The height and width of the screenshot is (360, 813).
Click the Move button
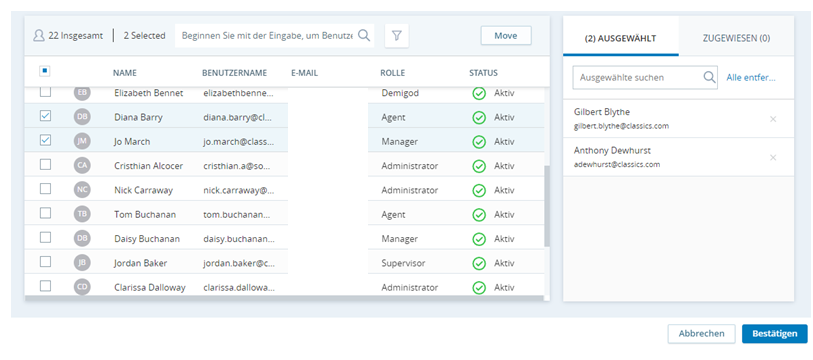point(506,36)
